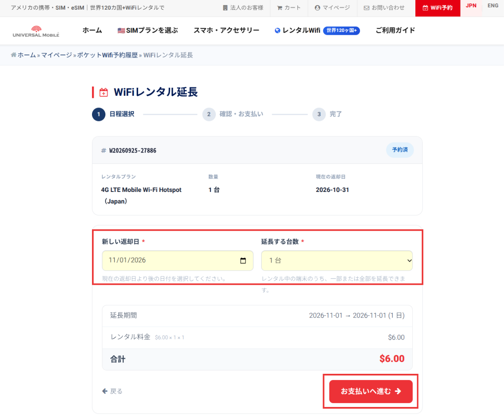This screenshot has height=420, width=504.
Task: Click the building icon for corporate customers
Action: (225, 8)
